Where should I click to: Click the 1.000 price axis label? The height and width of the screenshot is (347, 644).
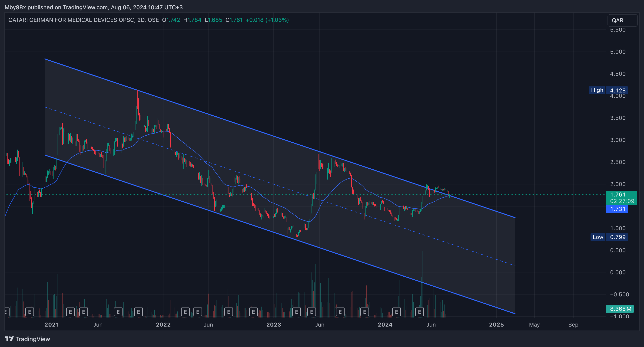pyautogui.click(x=618, y=228)
